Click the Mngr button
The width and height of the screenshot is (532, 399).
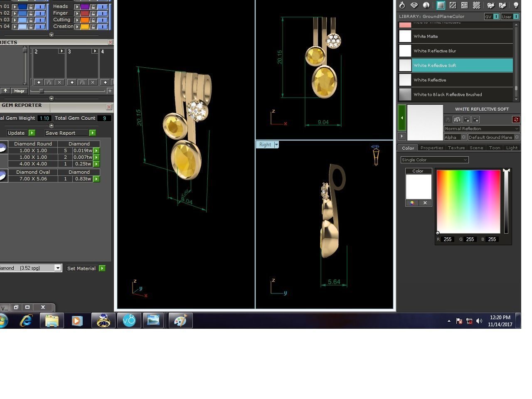pyautogui.click(x=19, y=91)
